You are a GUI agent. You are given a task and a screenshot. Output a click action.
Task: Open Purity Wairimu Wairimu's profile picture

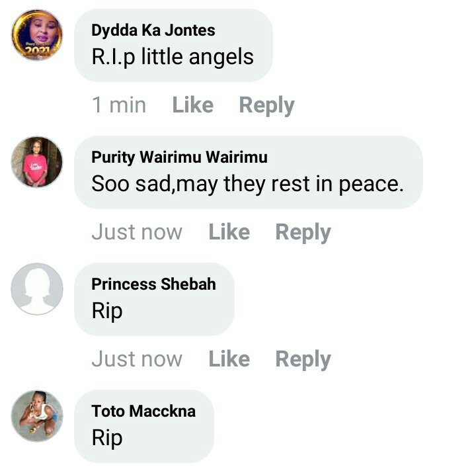tap(37, 162)
